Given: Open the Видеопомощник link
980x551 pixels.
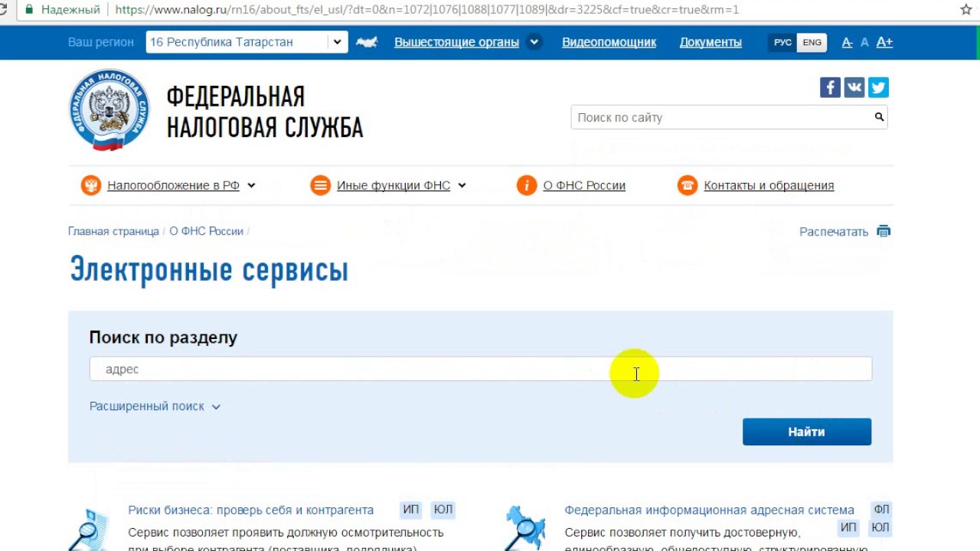Looking at the screenshot, I should (609, 42).
